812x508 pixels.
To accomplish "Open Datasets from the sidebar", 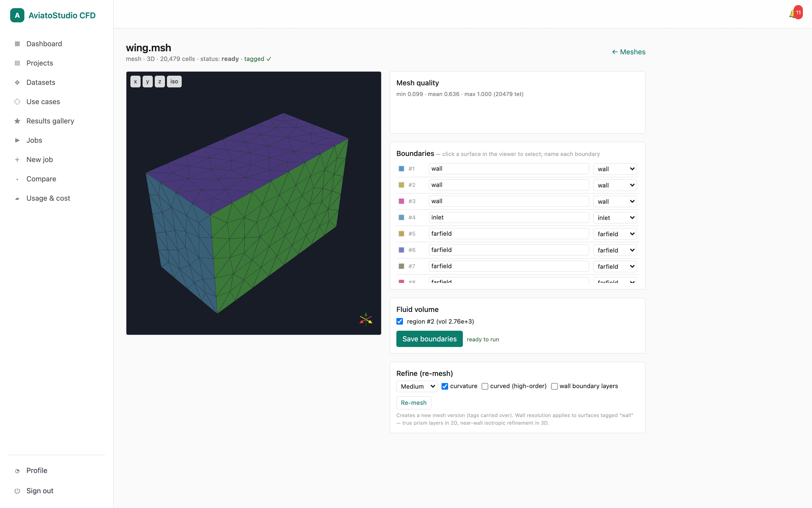I will pos(41,82).
